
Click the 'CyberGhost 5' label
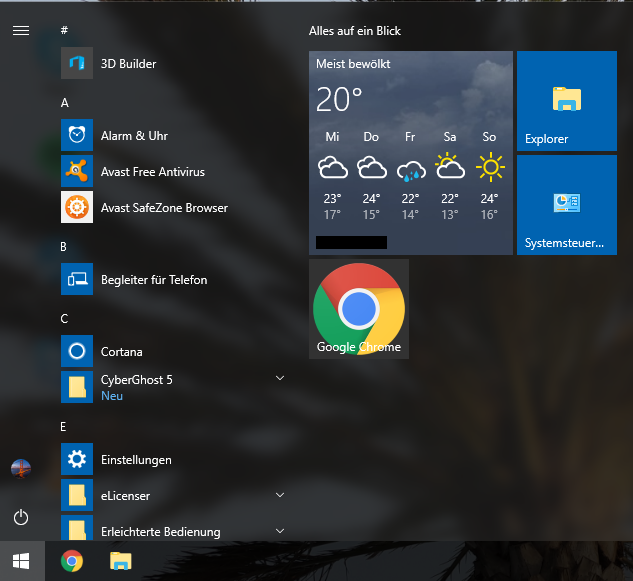coord(136,380)
